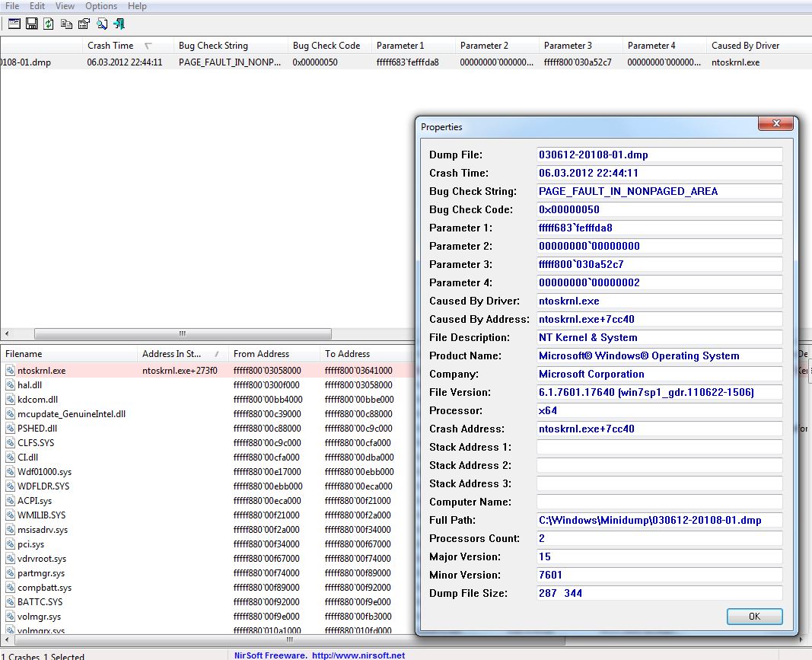Screen dimensions: 812x660
Task: Click the file icon beside compbatt.sys
Action: coord(10,588)
